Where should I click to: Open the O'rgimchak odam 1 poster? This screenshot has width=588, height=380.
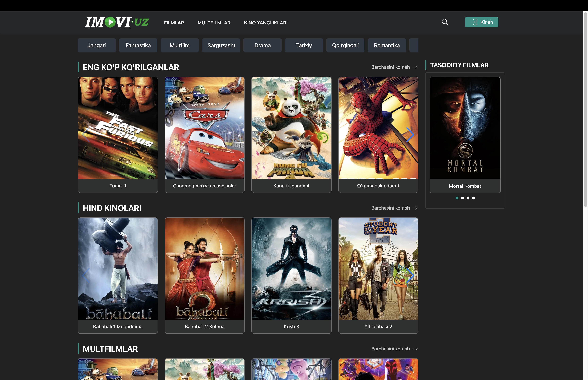[x=378, y=128]
